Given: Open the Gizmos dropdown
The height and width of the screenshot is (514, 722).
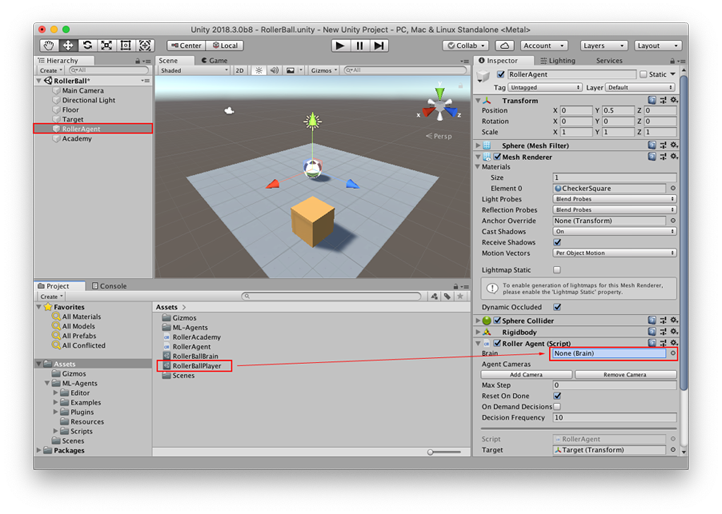Looking at the screenshot, I should pos(324,70).
